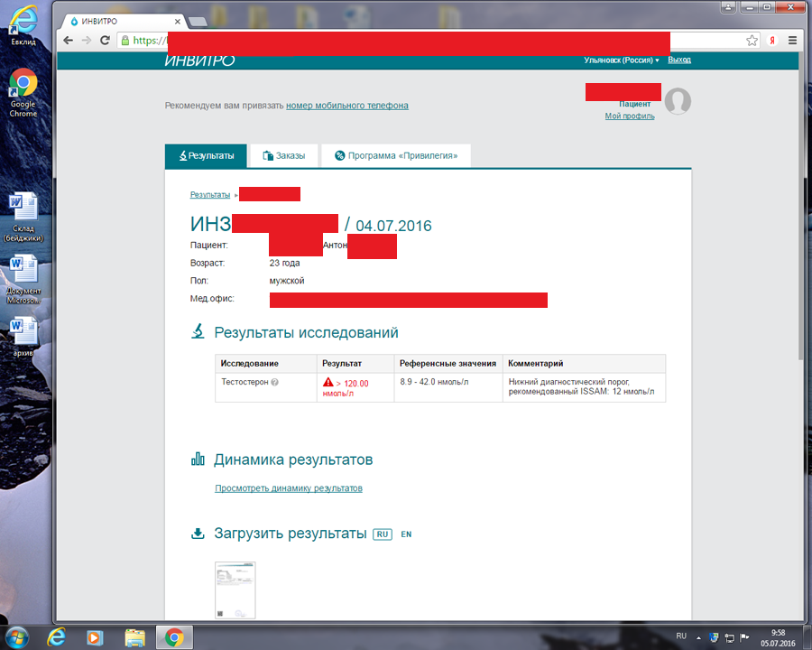The width and height of the screenshot is (812, 650).
Task: Select the Результаты tab
Action: (x=206, y=156)
